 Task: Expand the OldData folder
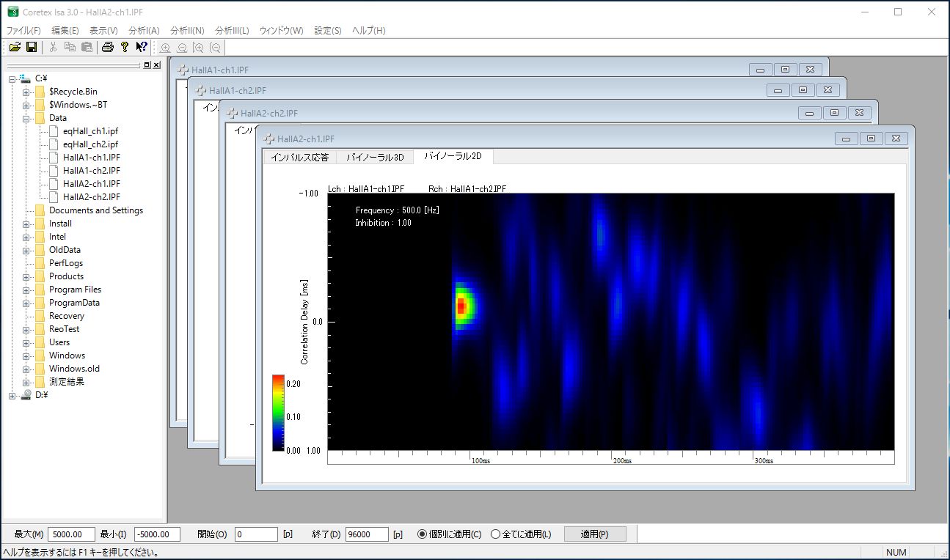pyautogui.click(x=26, y=250)
